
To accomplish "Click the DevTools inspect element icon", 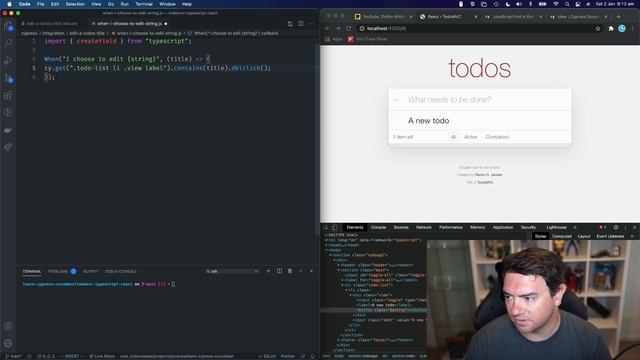I will (x=326, y=227).
